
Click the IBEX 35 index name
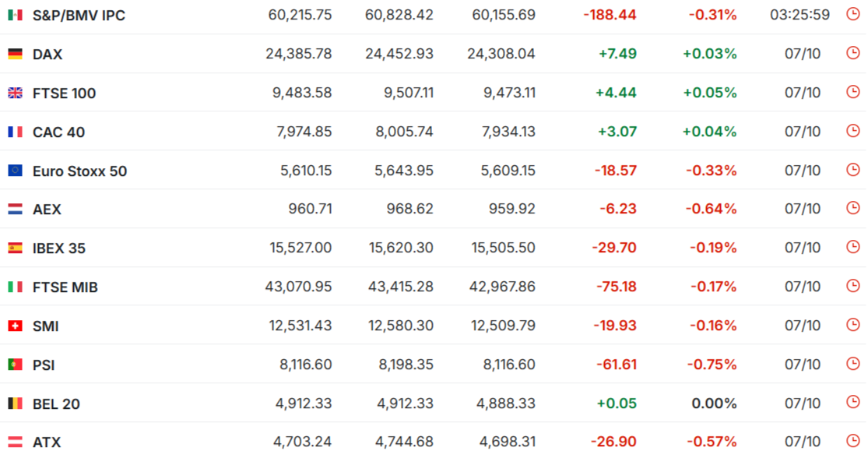click(x=59, y=248)
